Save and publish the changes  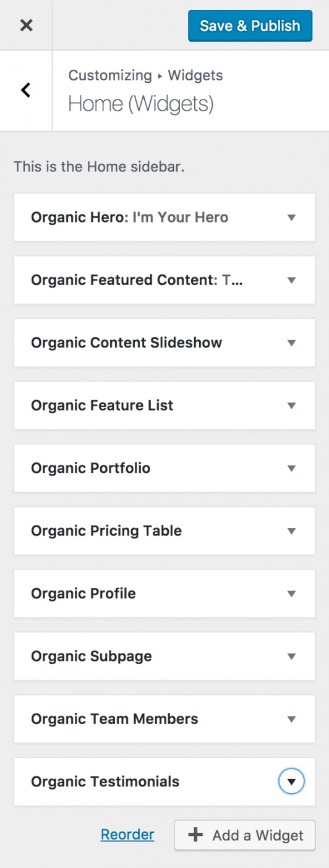pos(250,25)
